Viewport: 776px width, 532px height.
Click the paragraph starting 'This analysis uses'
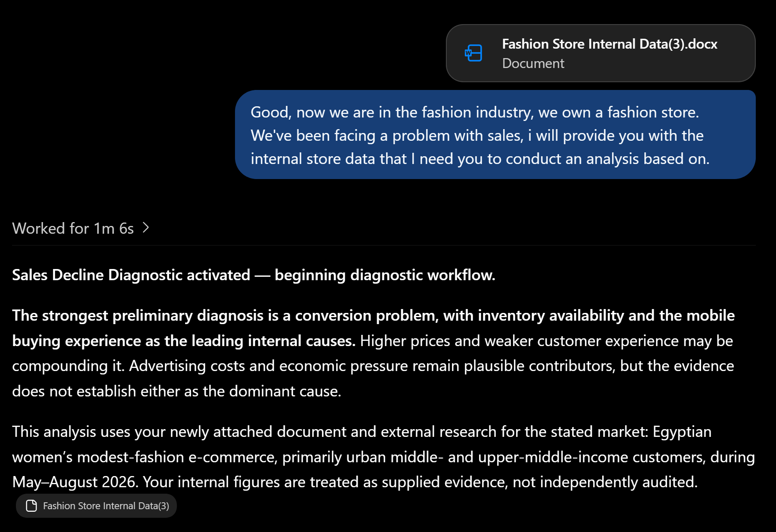(383, 457)
